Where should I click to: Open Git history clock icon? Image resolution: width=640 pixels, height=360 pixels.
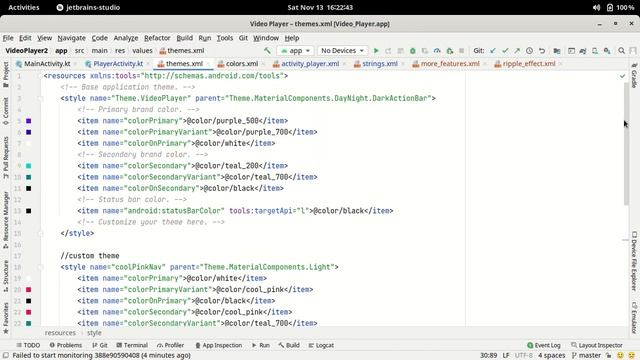529,51
